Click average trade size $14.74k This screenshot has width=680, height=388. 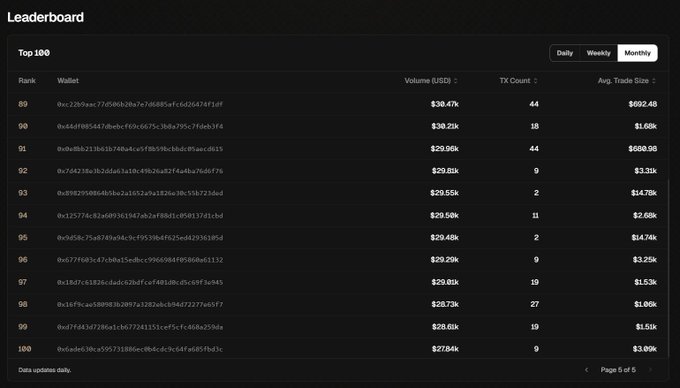644,238
